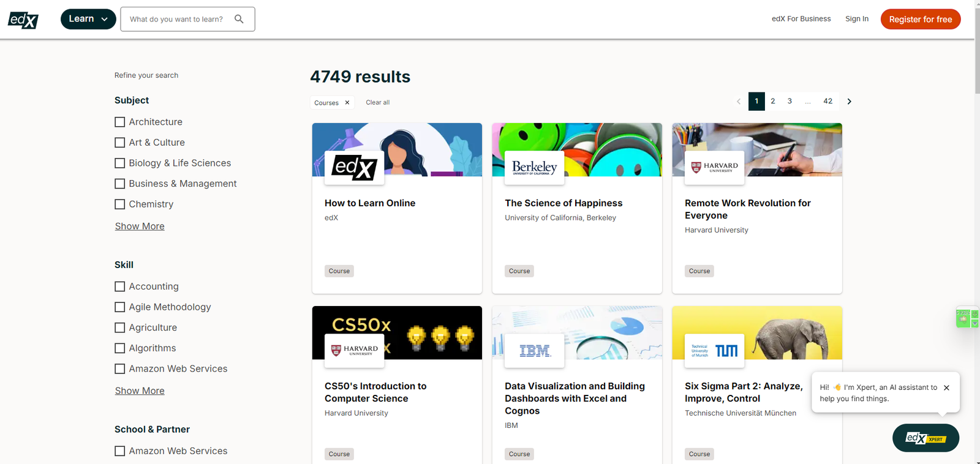This screenshot has height=464, width=980.
Task: Click the previous page arrow
Action: click(738, 102)
